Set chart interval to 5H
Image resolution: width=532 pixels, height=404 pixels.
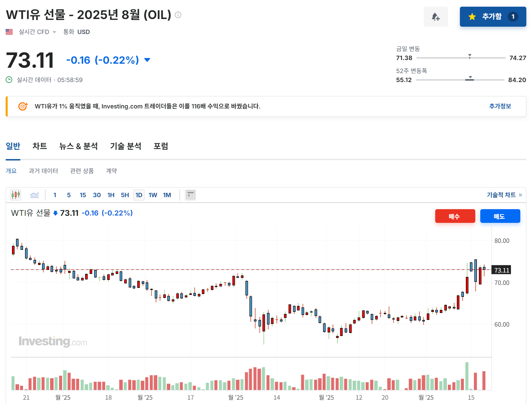125,195
